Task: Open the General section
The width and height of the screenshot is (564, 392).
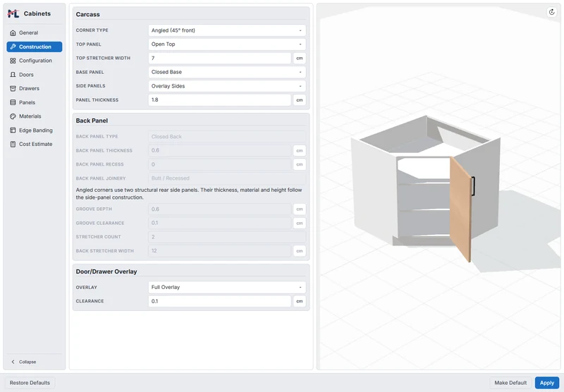Action: tap(34, 32)
